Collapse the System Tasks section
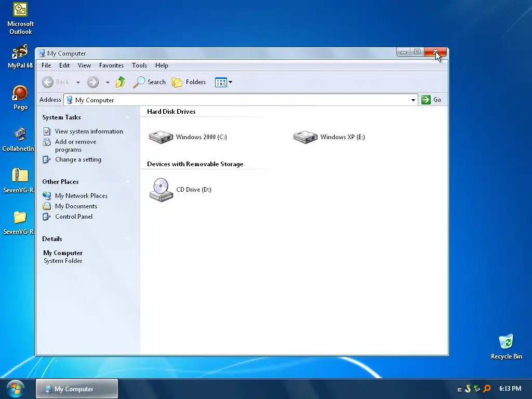The image size is (532, 399). [128, 117]
